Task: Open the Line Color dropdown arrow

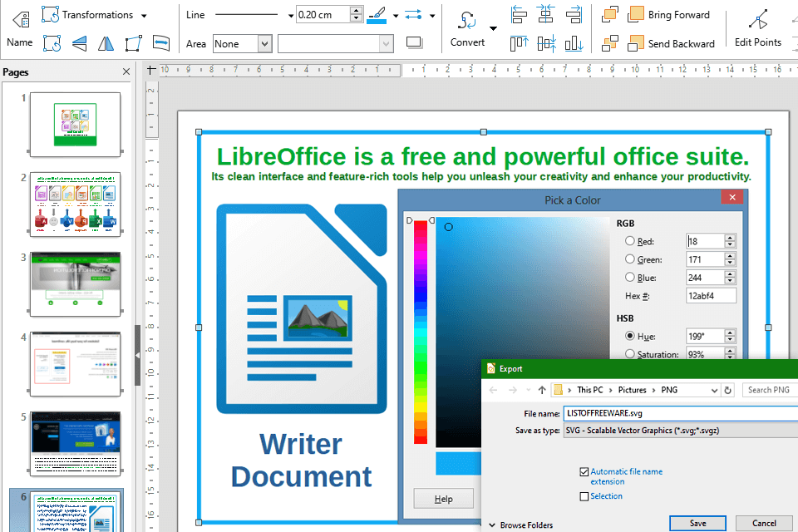Action: [x=396, y=16]
